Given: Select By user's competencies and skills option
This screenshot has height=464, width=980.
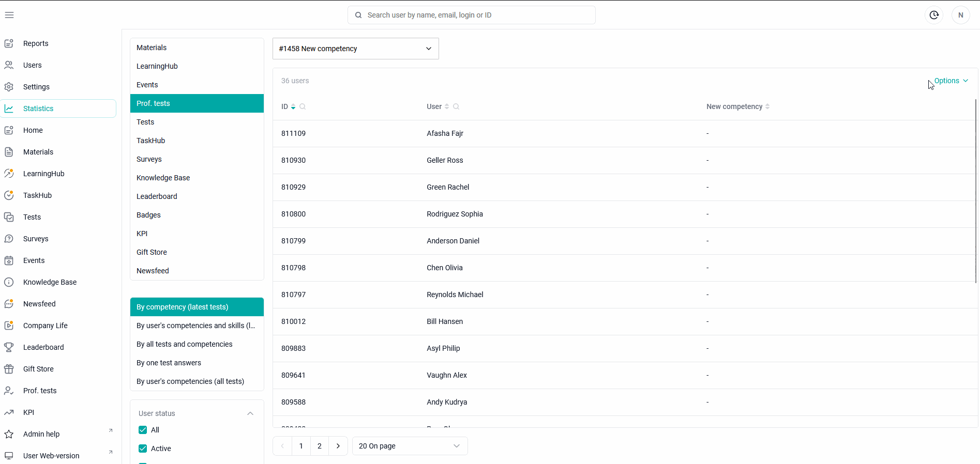Looking at the screenshot, I should [x=197, y=326].
